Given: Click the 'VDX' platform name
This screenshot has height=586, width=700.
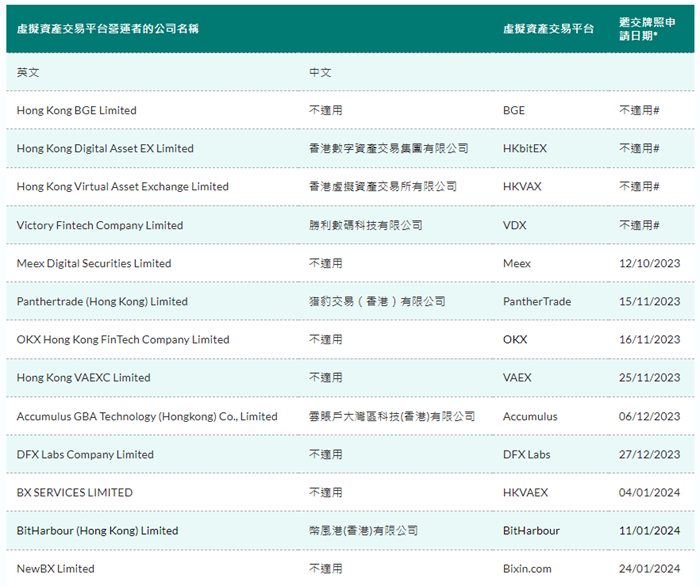Looking at the screenshot, I should 514,225.
